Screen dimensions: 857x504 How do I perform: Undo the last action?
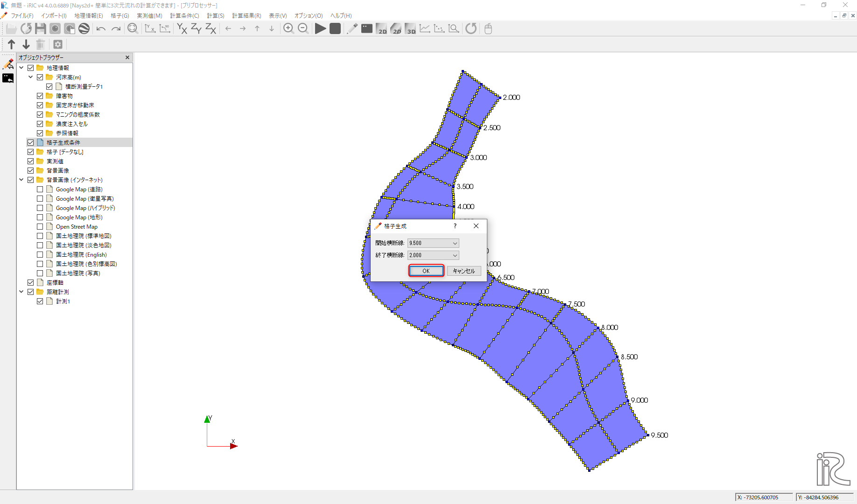click(101, 28)
